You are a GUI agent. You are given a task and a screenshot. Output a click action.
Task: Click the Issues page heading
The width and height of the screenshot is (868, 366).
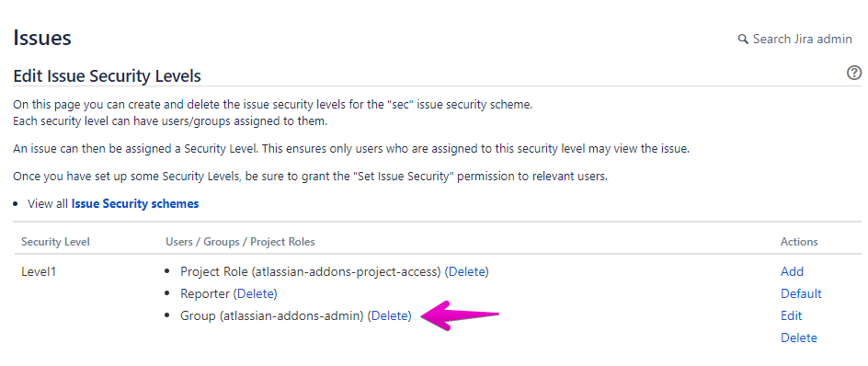[x=42, y=39]
